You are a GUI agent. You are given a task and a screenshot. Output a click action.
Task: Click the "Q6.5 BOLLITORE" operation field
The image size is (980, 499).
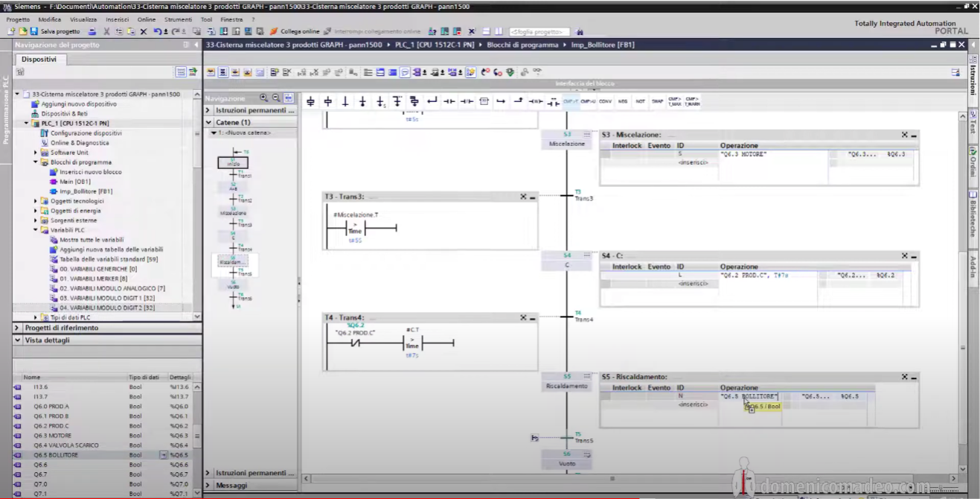pos(750,396)
